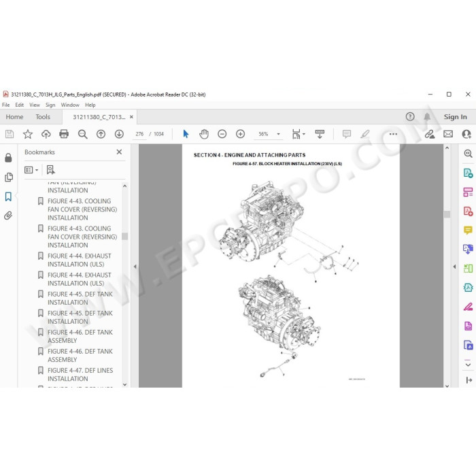476x476 pixels.
Task: Switch to the Tools tab
Action: (43, 117)
